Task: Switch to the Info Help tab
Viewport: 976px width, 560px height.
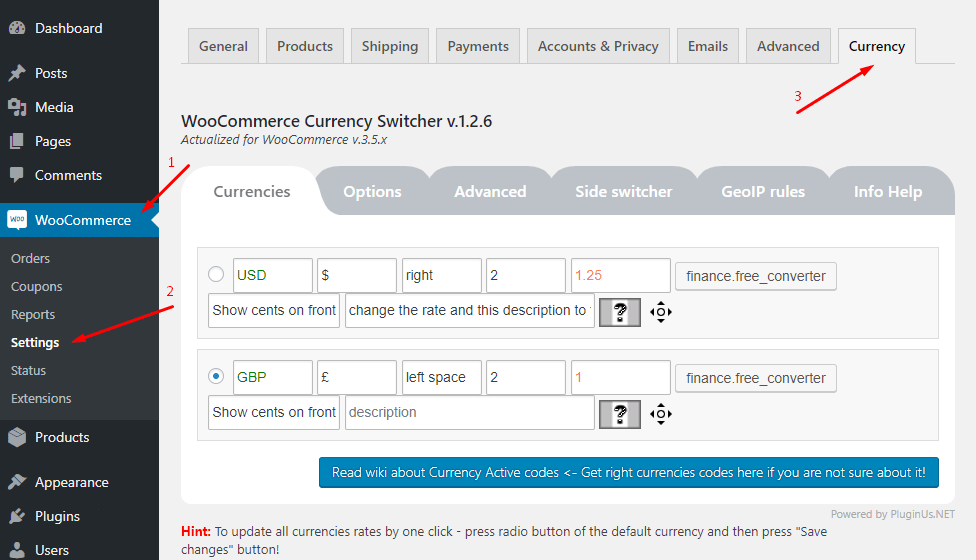Action: (888, 192)
